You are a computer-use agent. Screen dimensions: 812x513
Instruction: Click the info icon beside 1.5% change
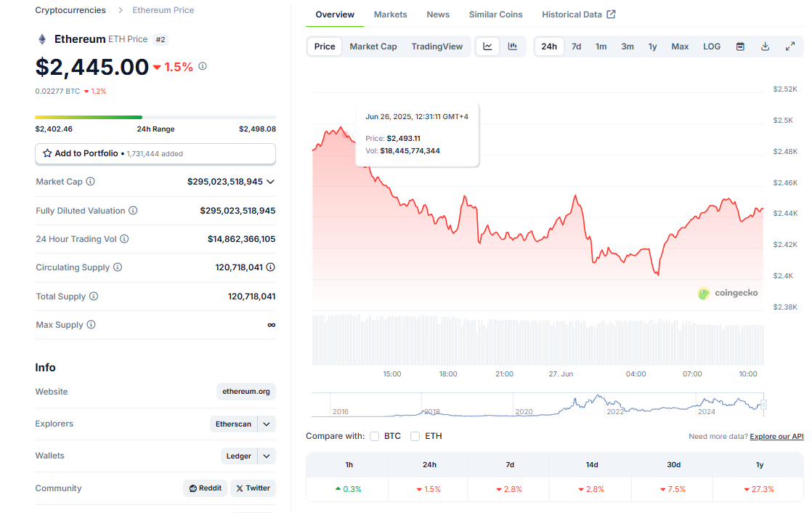tap(203, 66)
